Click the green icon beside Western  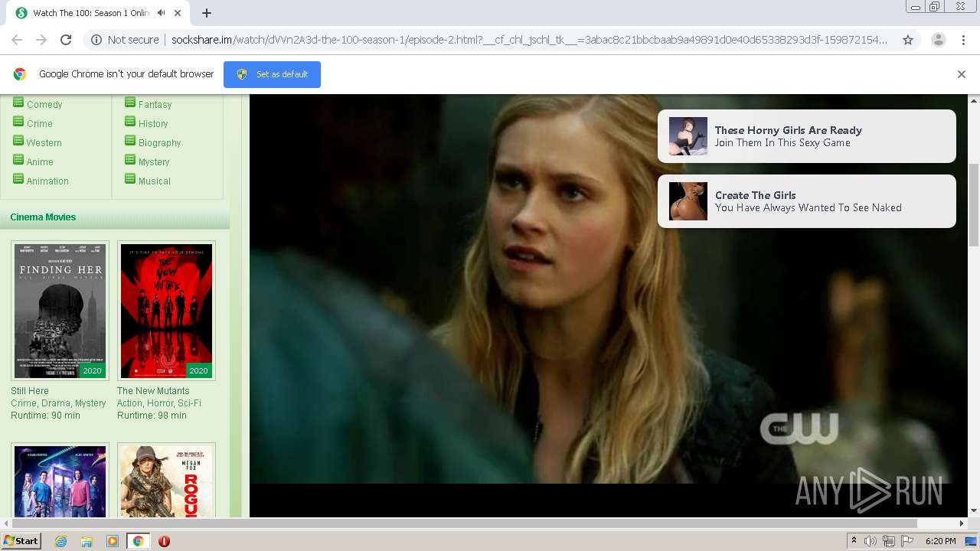click(x=18, y=140)
